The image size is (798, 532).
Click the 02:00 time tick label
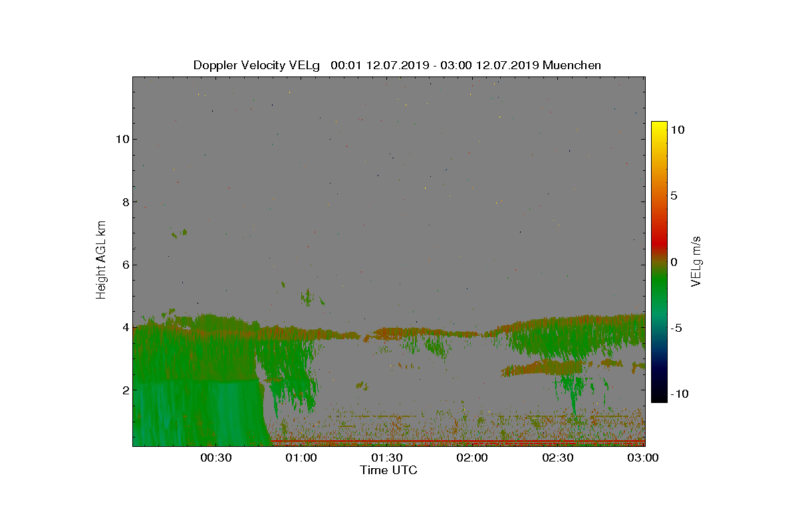pos(472,458)
